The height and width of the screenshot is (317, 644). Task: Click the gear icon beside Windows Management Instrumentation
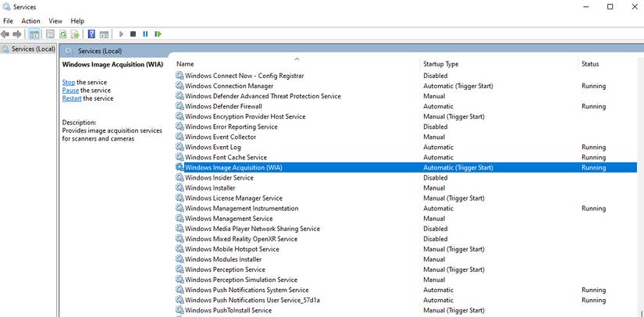click(x=180, y=208)
